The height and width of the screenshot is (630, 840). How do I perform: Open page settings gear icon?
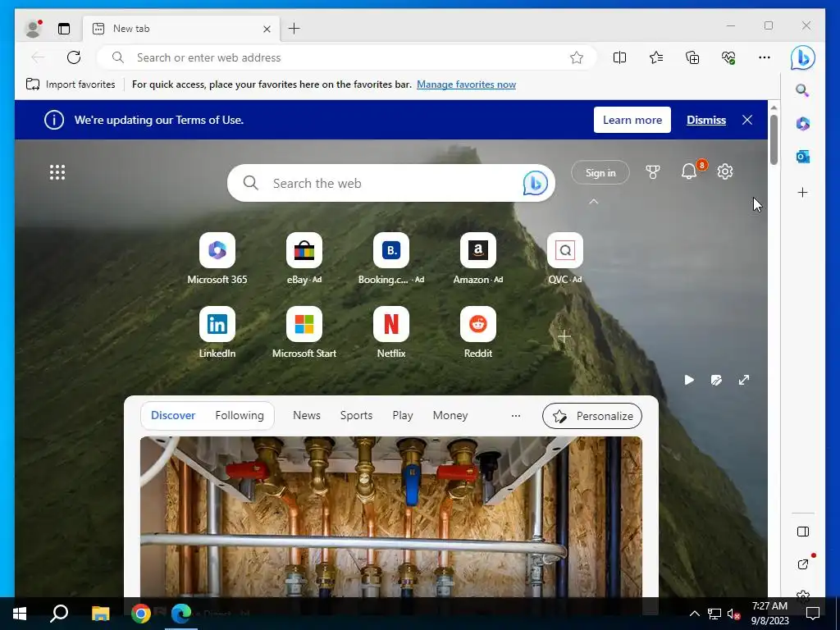(x=725, y=171)
